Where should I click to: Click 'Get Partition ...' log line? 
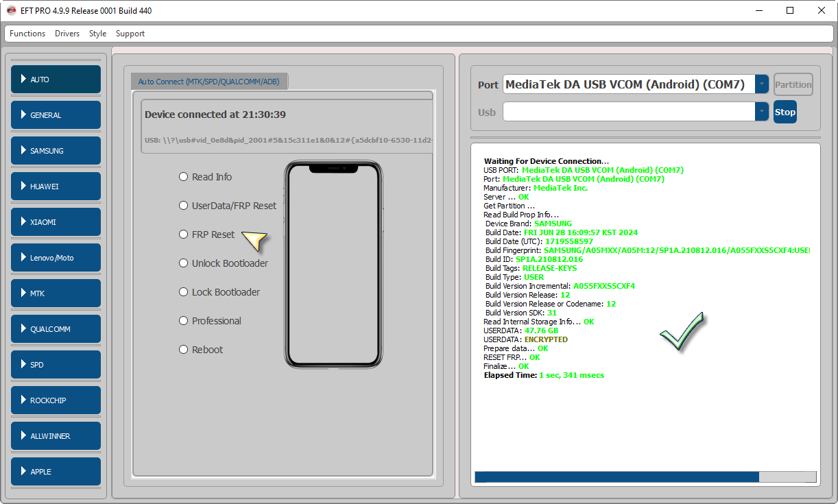coord(509,206)
